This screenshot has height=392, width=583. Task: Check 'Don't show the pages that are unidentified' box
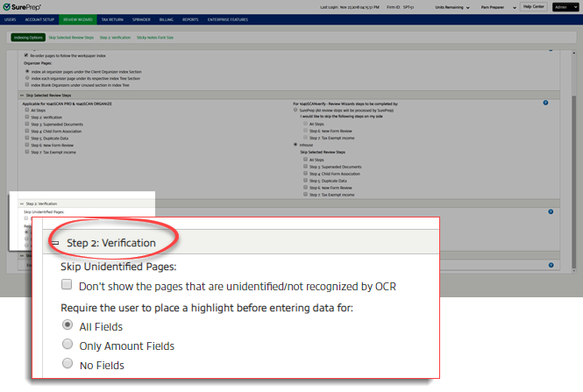pyautogui.click(x=67, y=286)
